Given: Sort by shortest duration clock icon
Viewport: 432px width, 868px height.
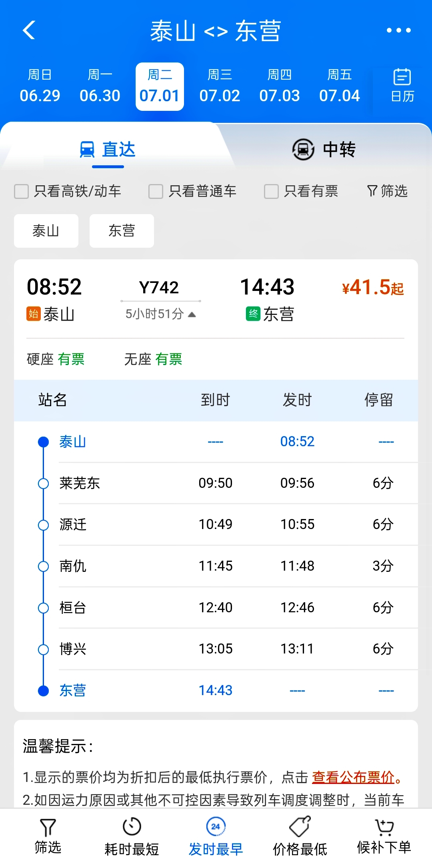Looking at the screenshot, I should tap(132, 827).
